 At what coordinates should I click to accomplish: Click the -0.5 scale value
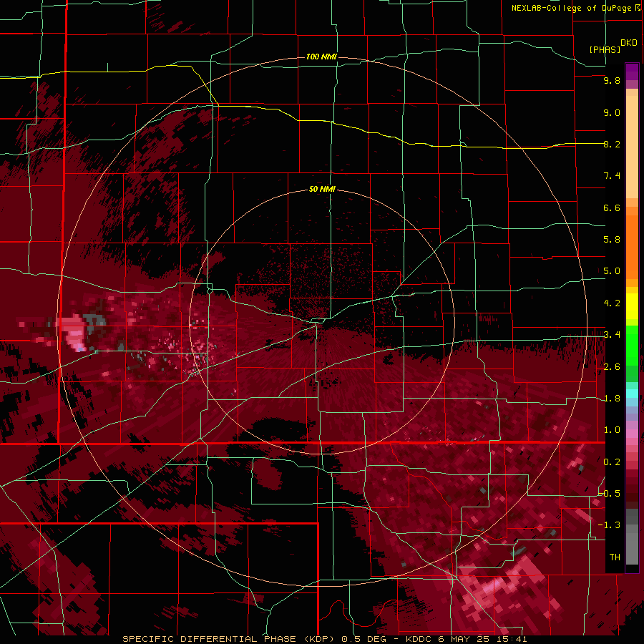pos(610,494)
